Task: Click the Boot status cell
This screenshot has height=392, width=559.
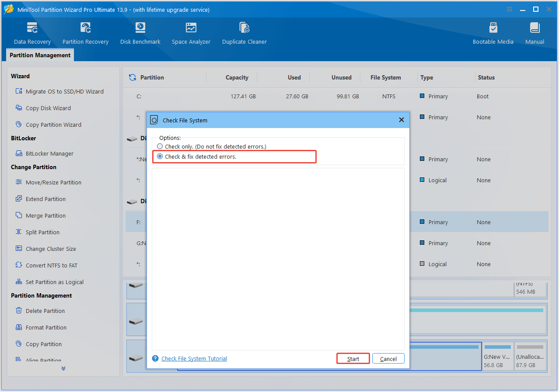Action: (x=483, y=96)
